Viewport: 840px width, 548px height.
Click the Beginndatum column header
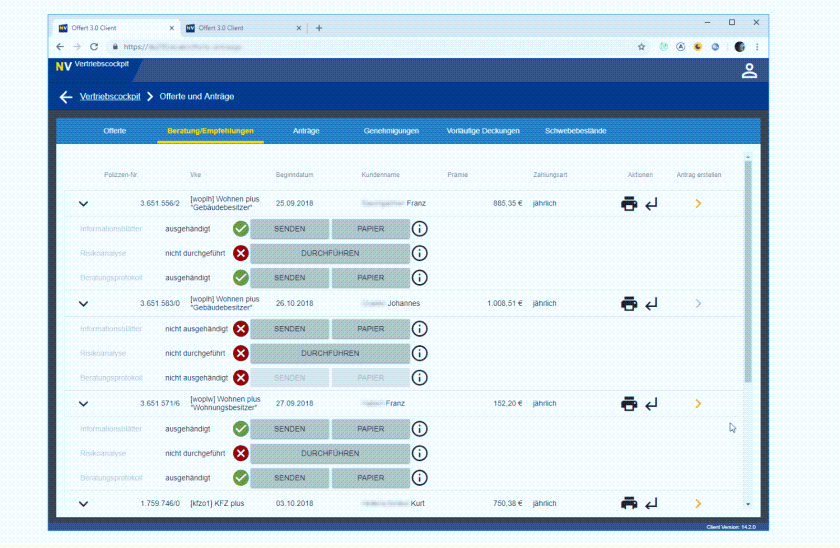click(295, 175)
